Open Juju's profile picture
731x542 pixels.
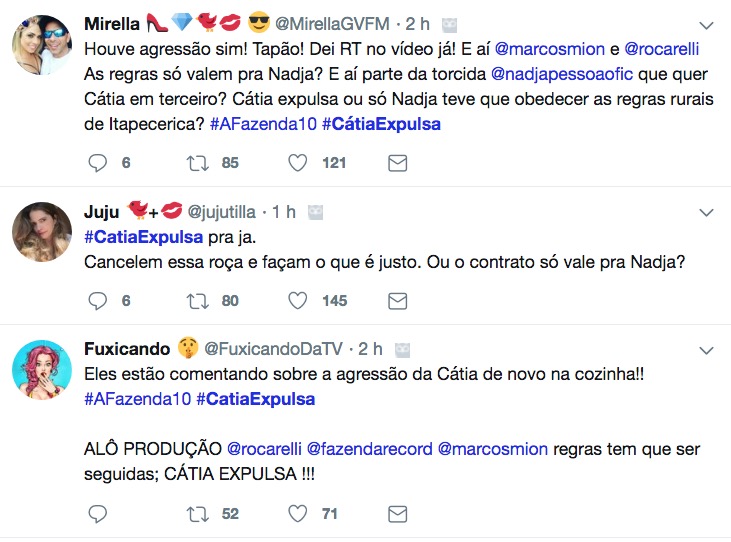(41, 238)
